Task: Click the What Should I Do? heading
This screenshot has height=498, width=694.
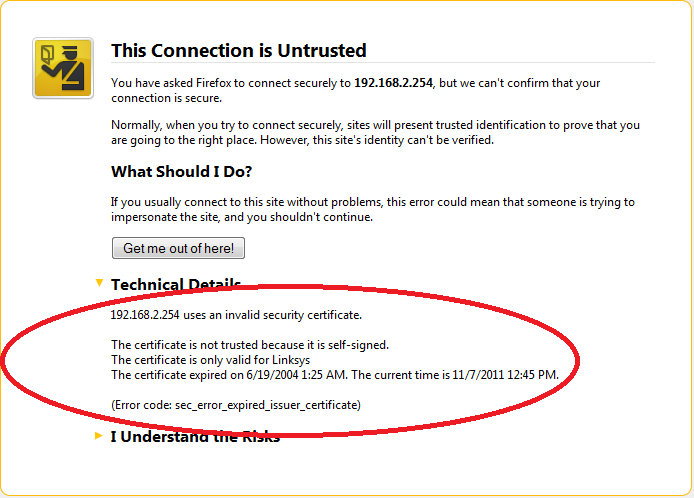Action: (x=181, y=171)
